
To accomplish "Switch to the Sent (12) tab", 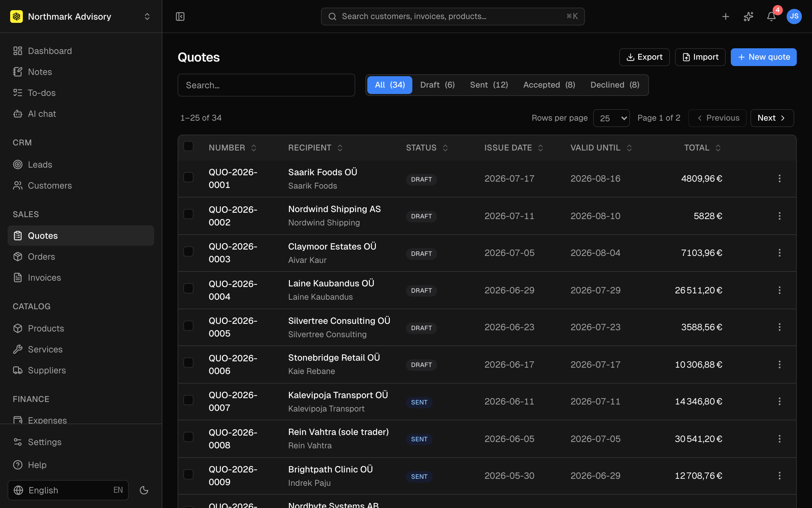I will [x=489, y=85].
